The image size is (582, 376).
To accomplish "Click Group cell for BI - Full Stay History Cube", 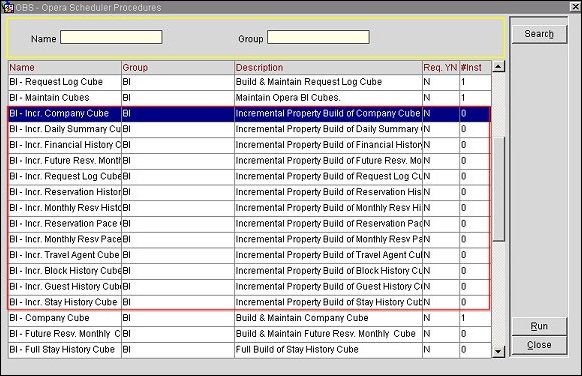I will [178, 350].
